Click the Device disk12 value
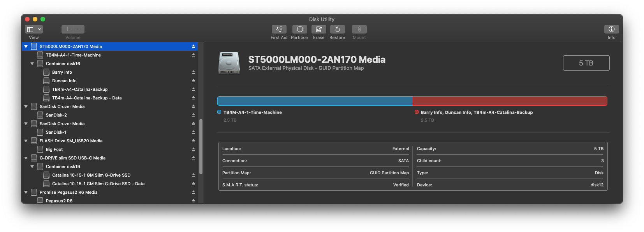 597,185
